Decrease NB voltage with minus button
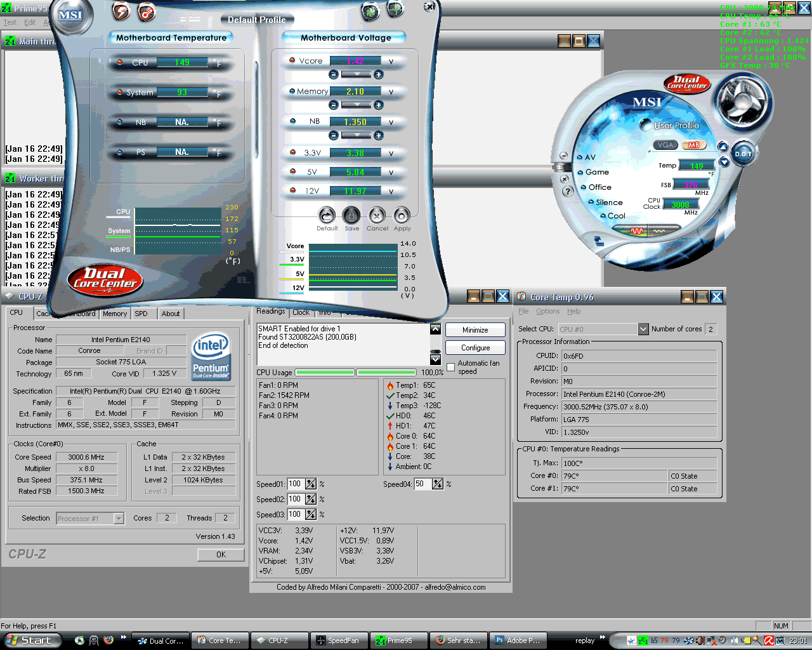 pos(333,135)
